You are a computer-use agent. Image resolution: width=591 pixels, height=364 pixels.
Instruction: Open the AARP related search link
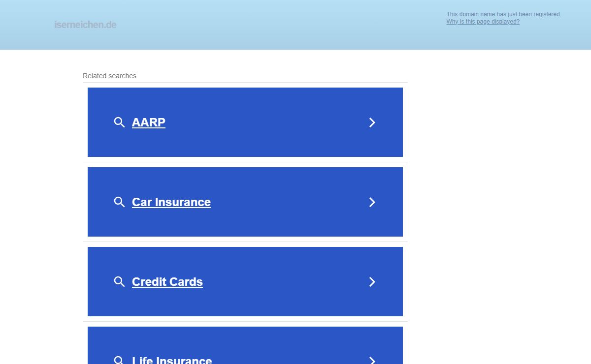pyautogui.click(x=149, y=122)
